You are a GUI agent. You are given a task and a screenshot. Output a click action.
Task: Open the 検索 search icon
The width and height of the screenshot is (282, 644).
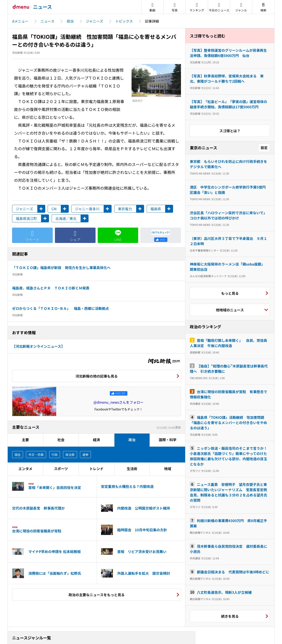(263, 7)
